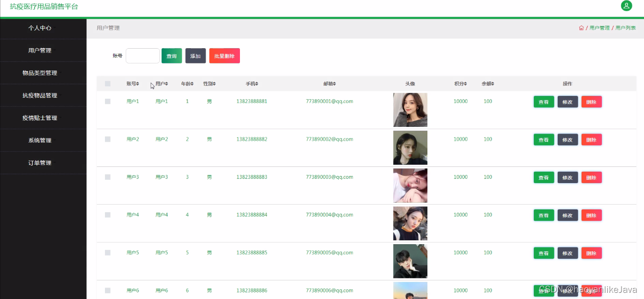
Task: Check the box for row 用户6
Action: [108, 290]
